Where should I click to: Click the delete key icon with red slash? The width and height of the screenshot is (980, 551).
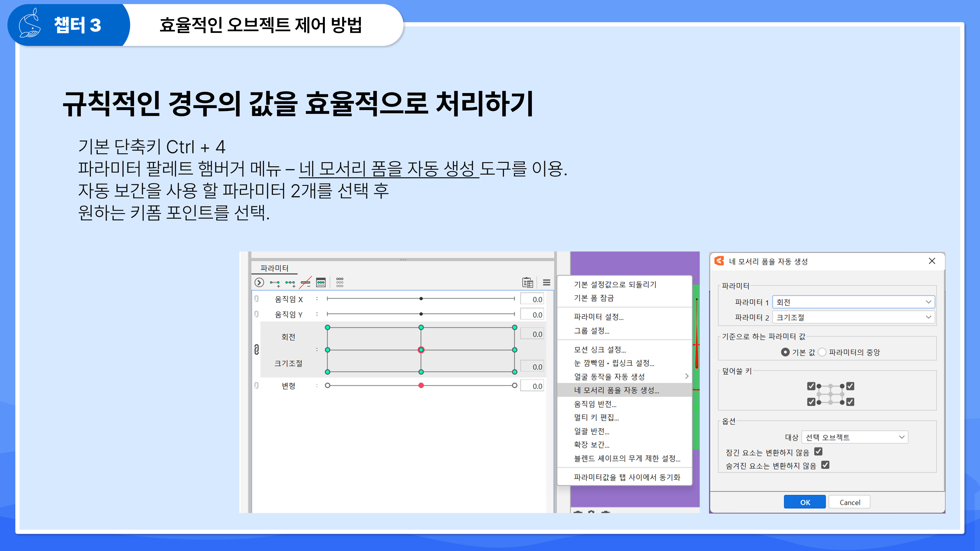click(306, 283)
